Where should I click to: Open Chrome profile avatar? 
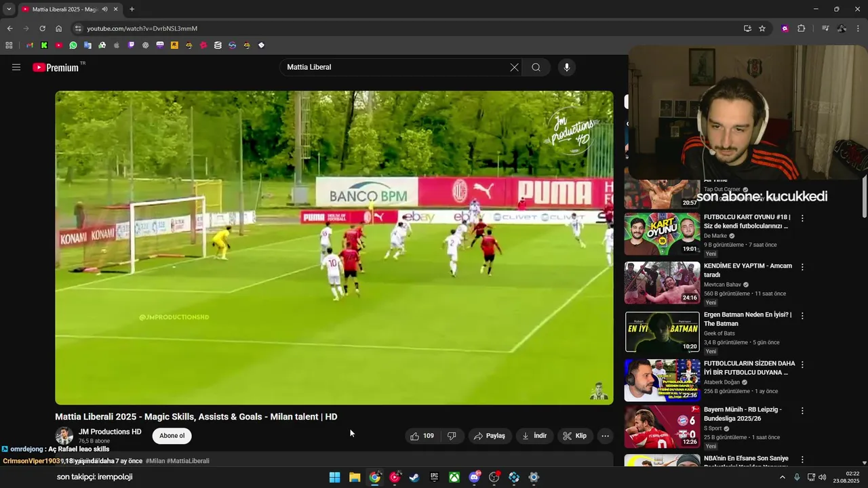[842, 28]
